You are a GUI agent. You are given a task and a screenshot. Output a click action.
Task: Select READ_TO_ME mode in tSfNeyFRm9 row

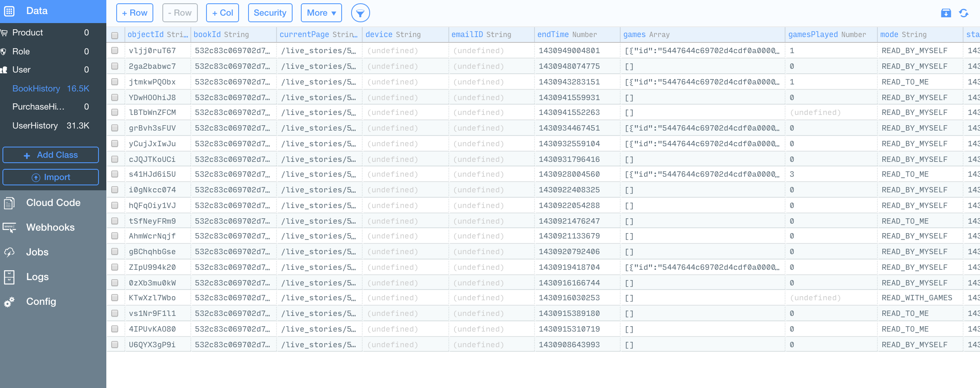point(920,221)
